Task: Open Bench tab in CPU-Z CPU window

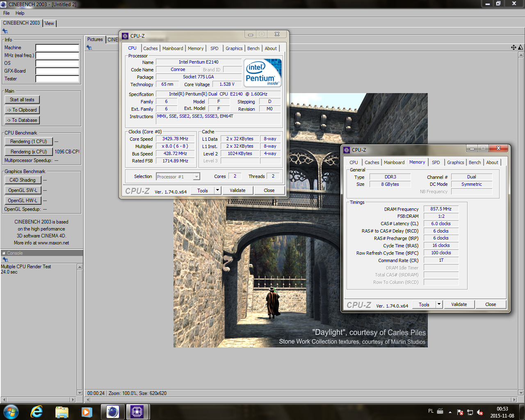Action: (253, 48)
